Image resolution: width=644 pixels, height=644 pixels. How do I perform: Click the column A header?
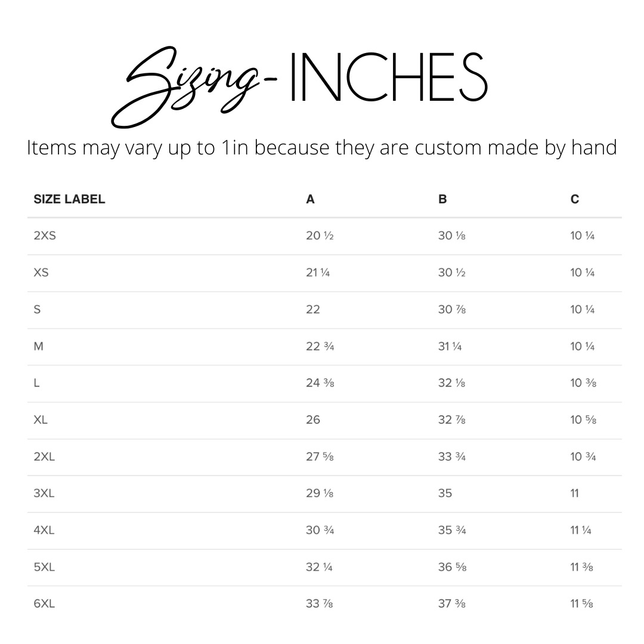click(x=310, y=199)
